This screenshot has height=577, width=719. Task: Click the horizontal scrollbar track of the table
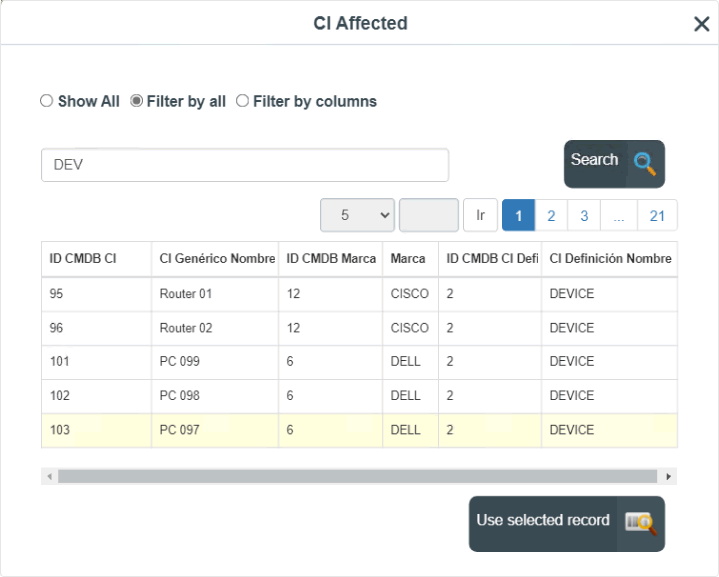tap(358, 477)
